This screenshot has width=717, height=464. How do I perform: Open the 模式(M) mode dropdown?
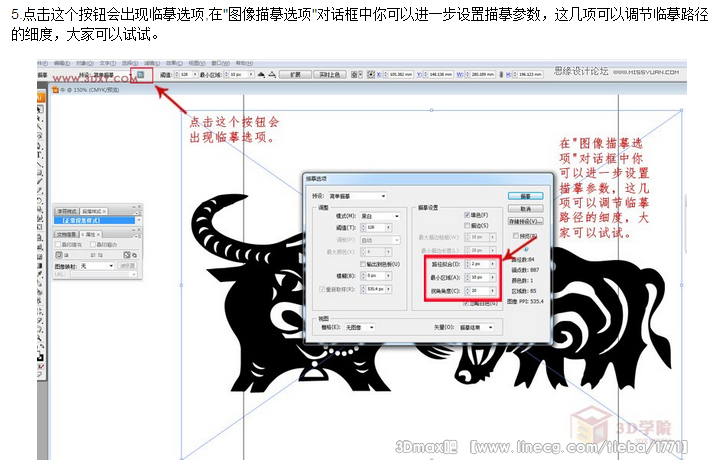[380, 216]
